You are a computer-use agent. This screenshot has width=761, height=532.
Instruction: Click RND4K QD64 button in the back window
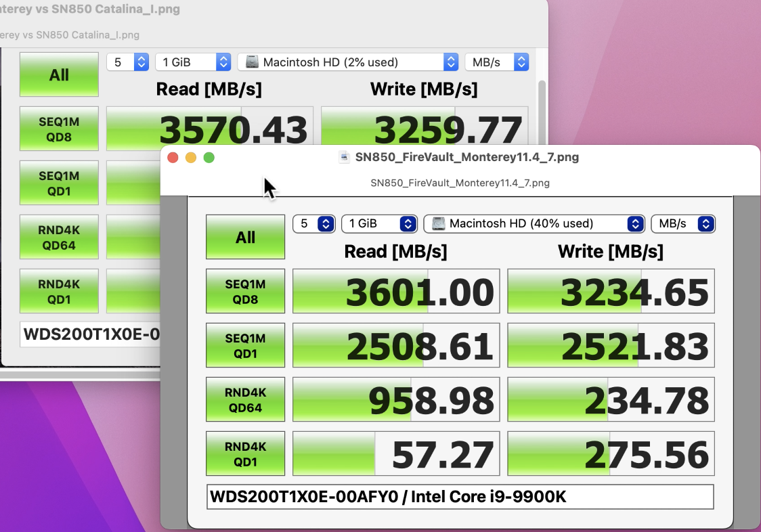[59, 238]
